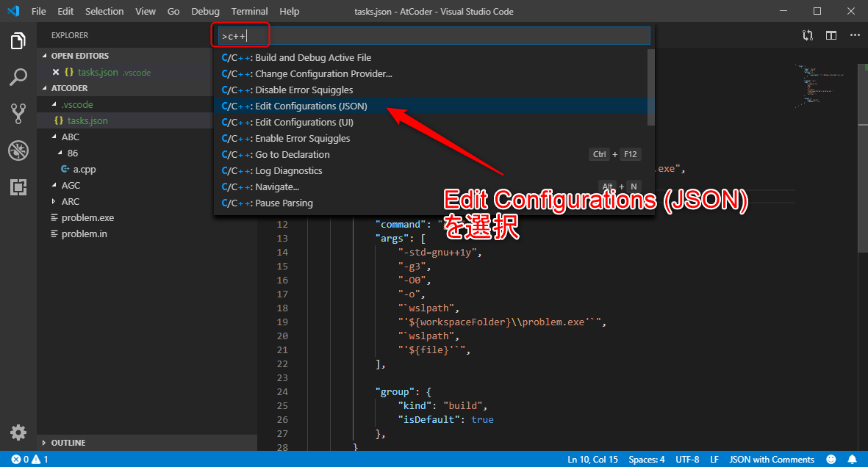Screen dimensions: 868x467
Task: Collapse the .vscode folder
Action: 54,104
